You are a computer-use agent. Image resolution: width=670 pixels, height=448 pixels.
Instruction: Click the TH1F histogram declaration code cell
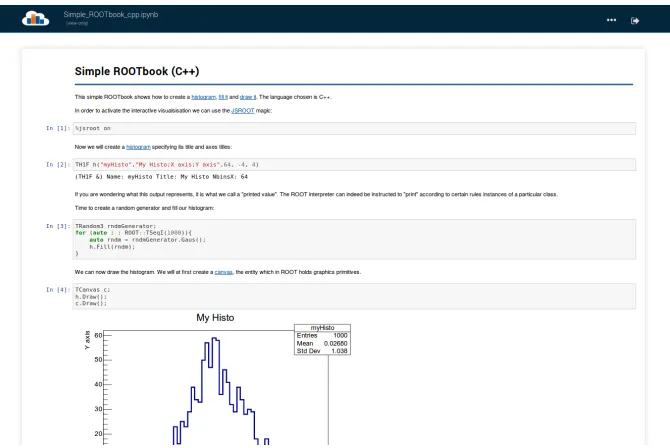point(354,165)
